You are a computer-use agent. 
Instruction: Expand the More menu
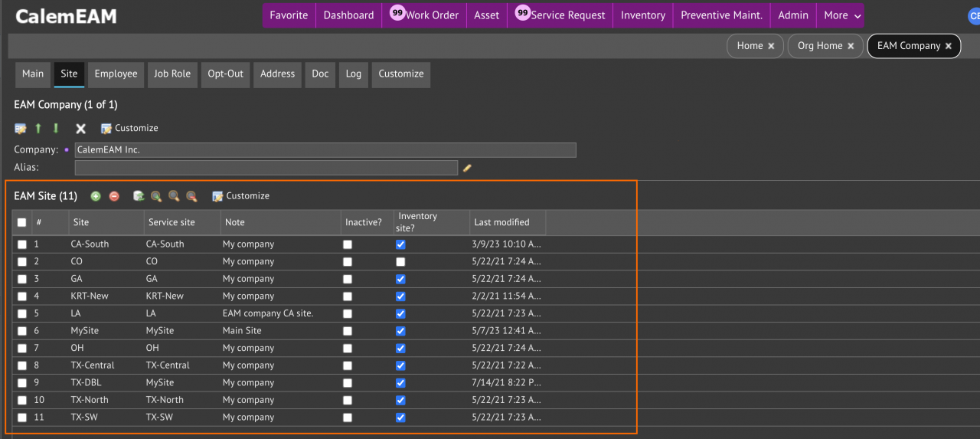click(841, 15)
